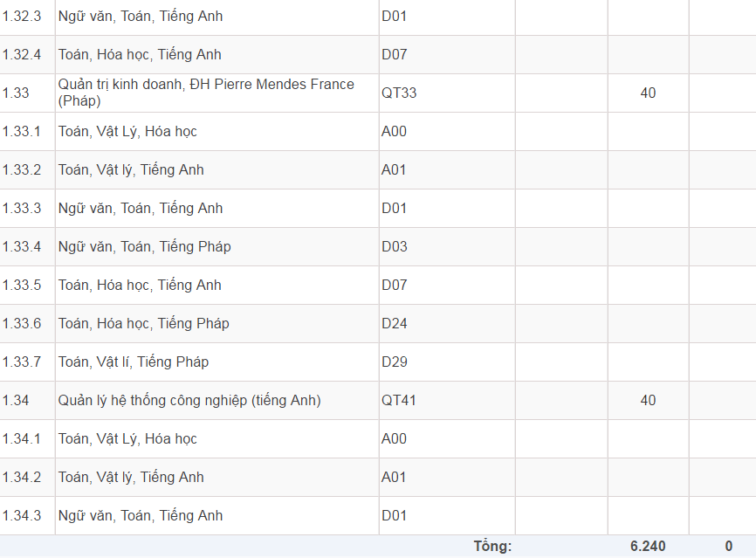Image resolution: width=756 pixels, height=558 pixels.
Task: Select subject combination code D03
Action: 395,247
